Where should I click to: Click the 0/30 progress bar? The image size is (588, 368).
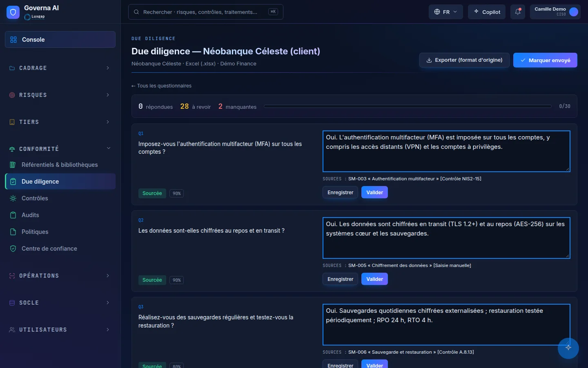tap(408, 106)
